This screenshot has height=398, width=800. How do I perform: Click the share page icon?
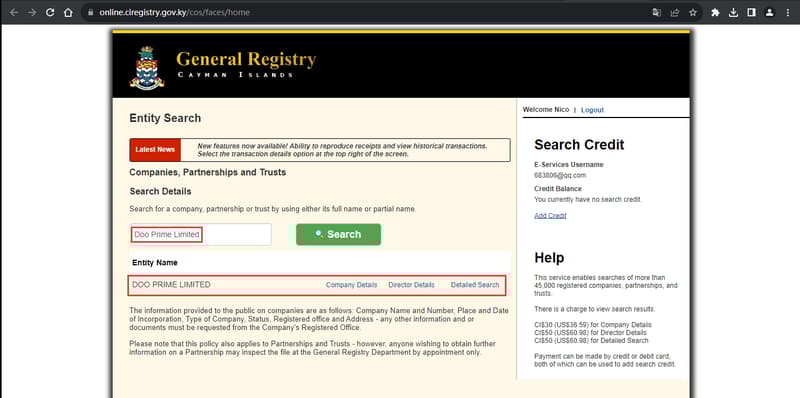pos(674,13)
